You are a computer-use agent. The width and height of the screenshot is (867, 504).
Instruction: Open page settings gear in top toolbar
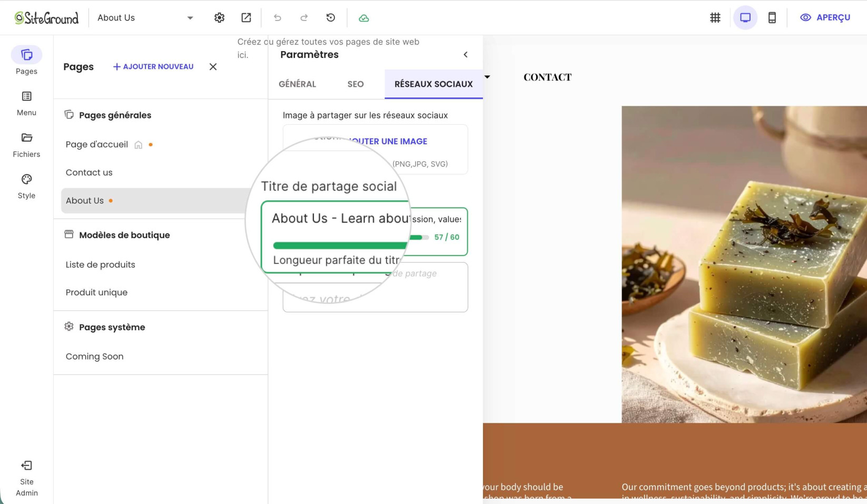click(219, 18)
